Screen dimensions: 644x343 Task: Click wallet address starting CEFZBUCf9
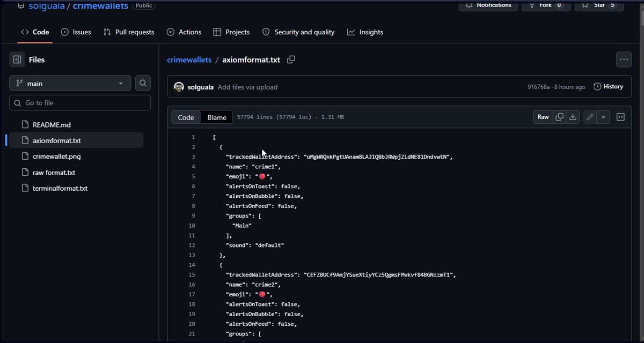378,275
